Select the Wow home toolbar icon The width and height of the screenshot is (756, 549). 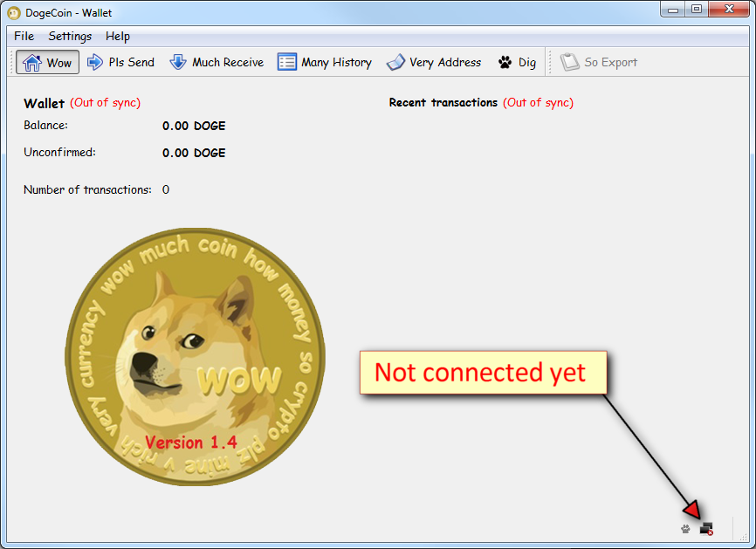(x=35, y=62)
